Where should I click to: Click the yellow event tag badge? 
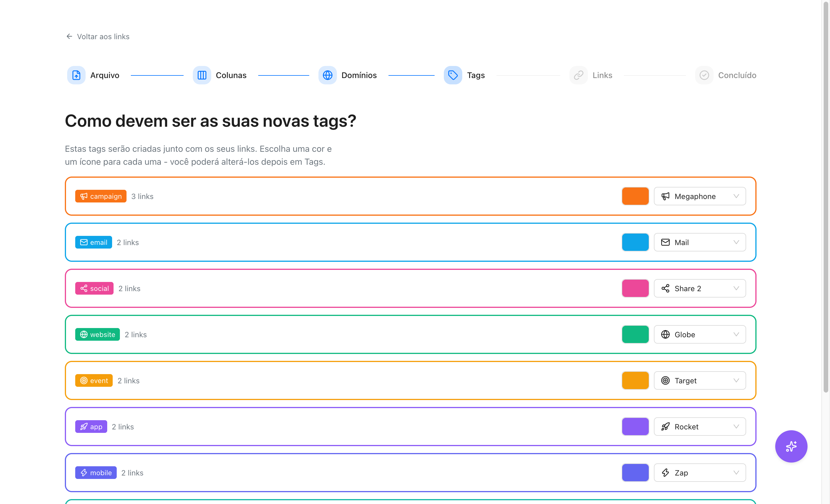coord(94,380)
